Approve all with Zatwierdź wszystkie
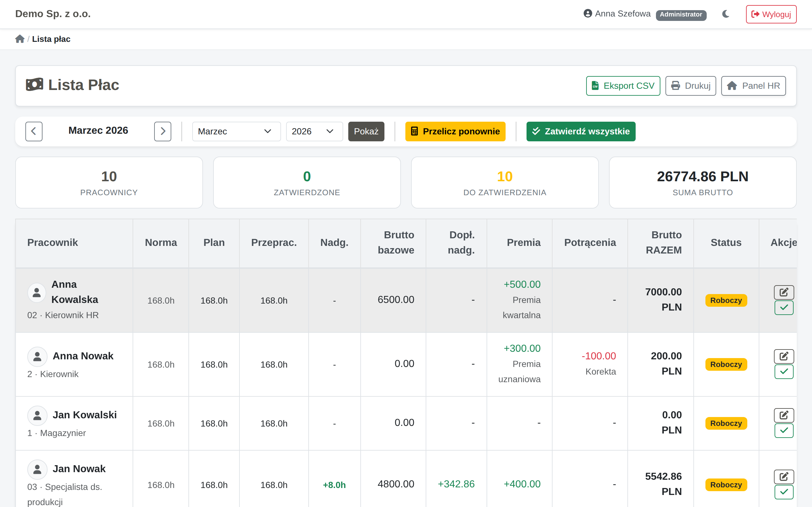The image size is (812, 507). 580,131
